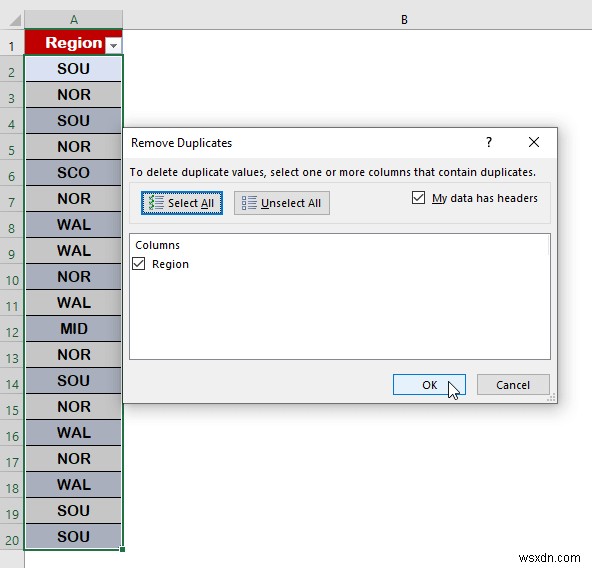Select column B header
Image resolution: width=592 pixels, height=568 pixels.
(404, 20)
